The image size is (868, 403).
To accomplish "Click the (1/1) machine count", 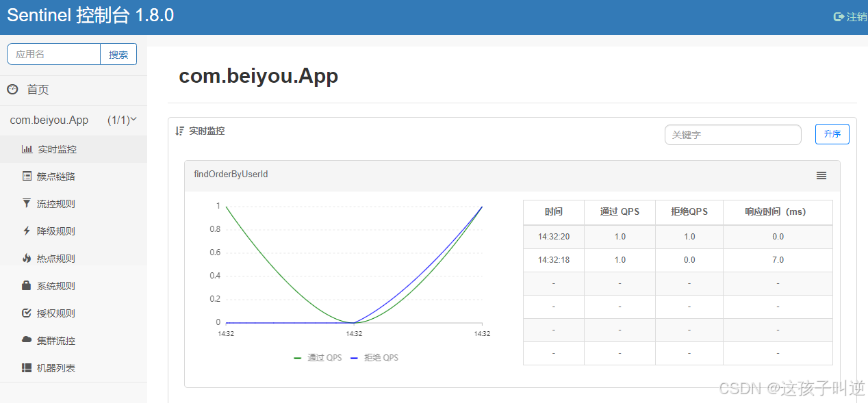I will [118, 120].
